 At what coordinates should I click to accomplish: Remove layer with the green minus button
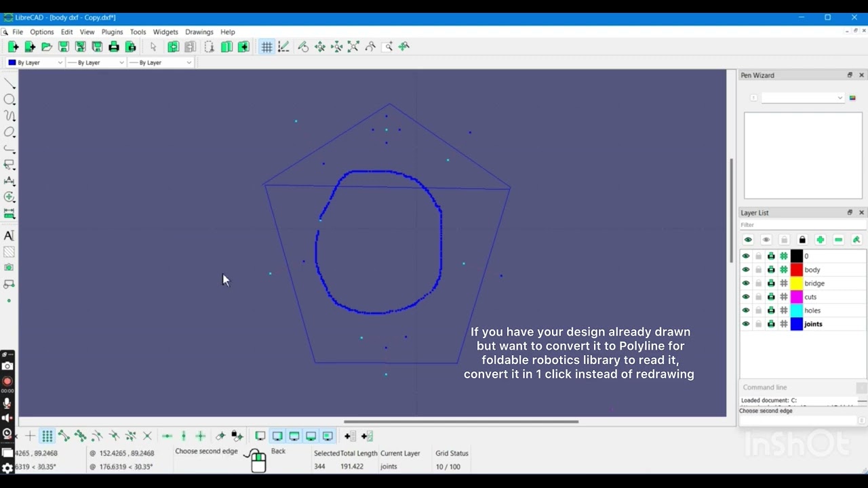pyautogui.click(x=839, y=240)
